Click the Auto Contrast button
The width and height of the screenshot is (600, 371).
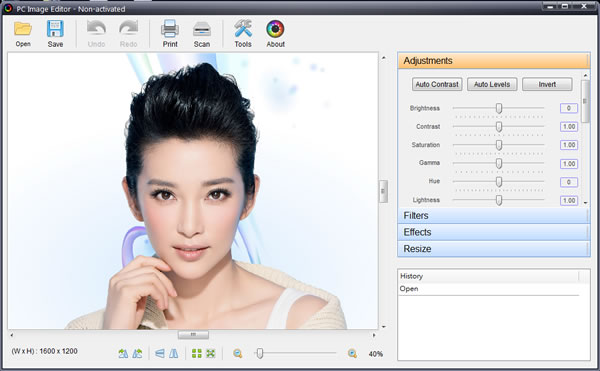point(437,85)
